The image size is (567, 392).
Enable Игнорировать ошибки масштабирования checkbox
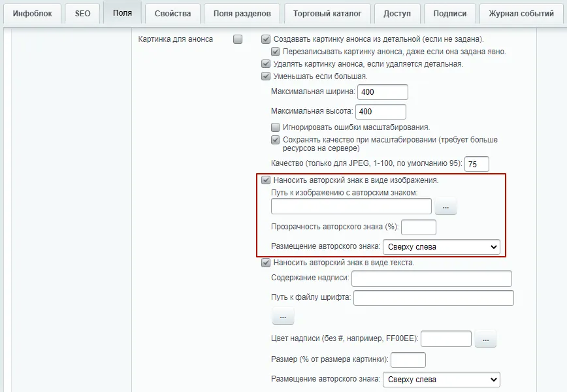[275, 127]
